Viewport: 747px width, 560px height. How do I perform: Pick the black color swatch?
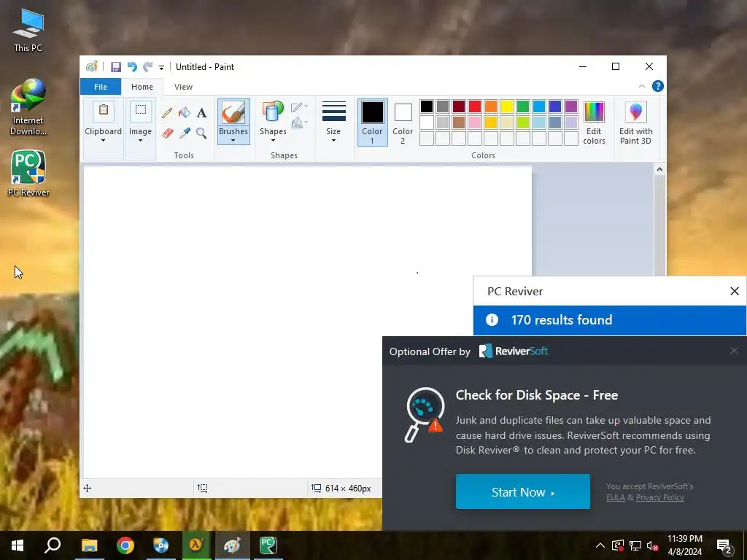pos(427,106)
